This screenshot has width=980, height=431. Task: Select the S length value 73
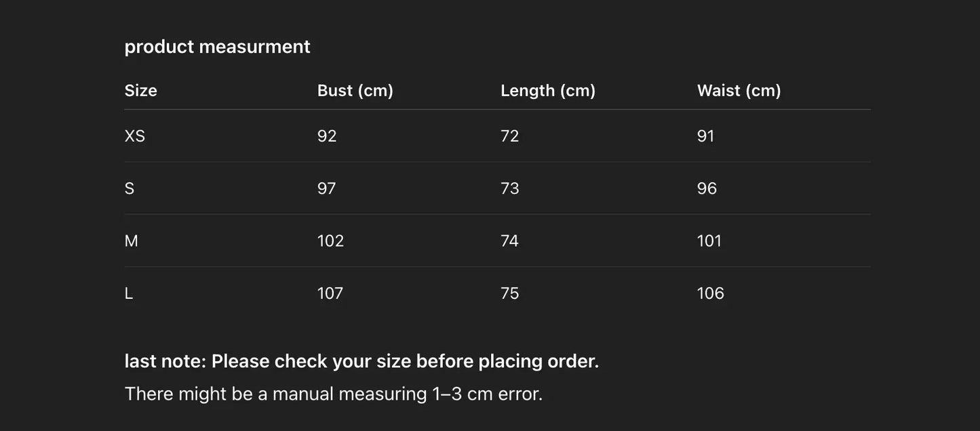510,188
